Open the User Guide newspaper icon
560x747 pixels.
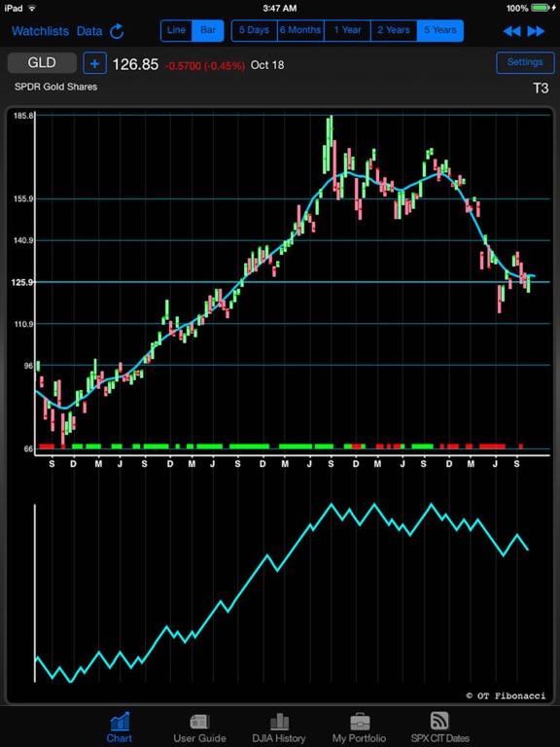pos(199,722)
